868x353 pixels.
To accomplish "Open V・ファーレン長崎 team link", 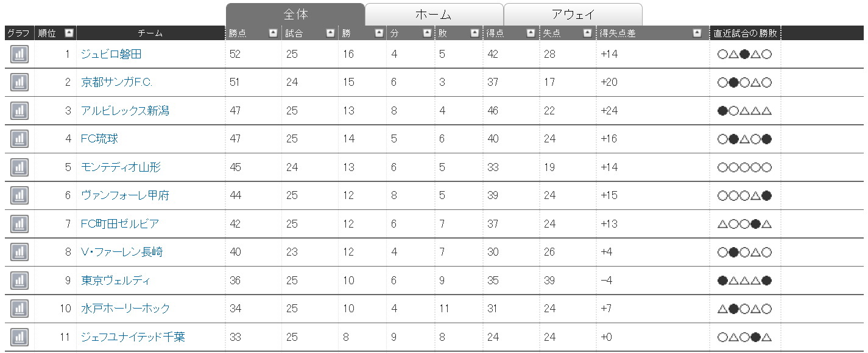I will 122,252.
